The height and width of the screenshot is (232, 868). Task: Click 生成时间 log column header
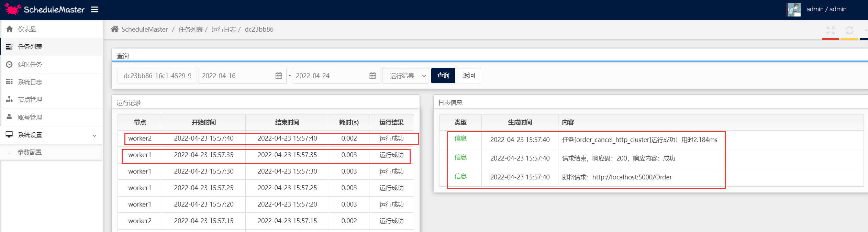(x=520, y=122)
